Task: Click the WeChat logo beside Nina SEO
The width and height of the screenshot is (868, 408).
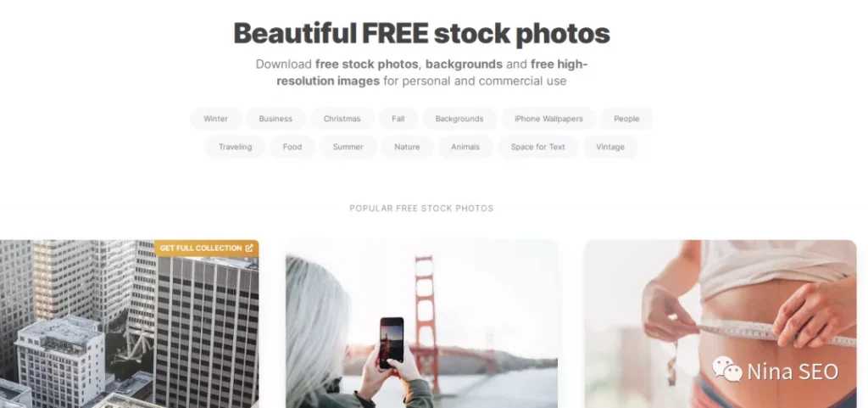Action: [726, 369]
